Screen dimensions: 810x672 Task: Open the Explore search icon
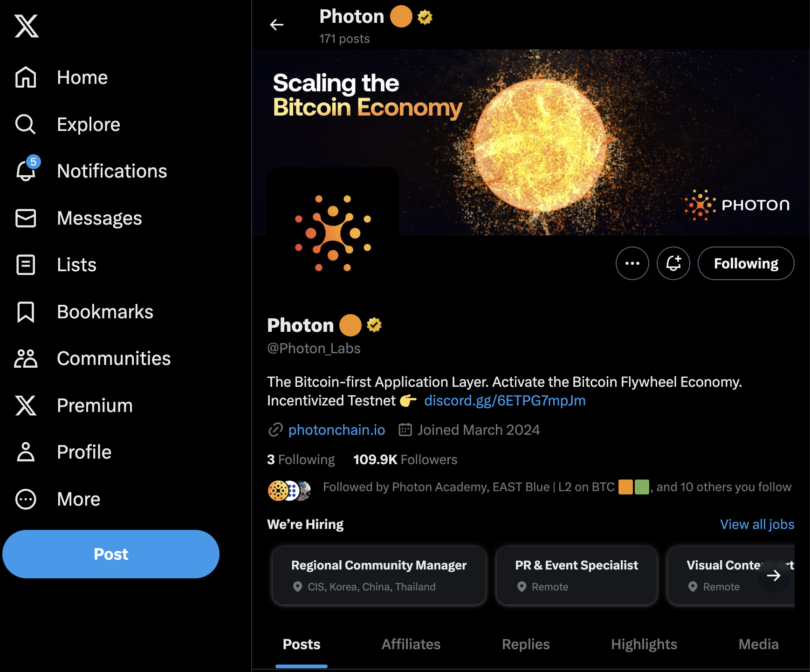tap(26, 124)
